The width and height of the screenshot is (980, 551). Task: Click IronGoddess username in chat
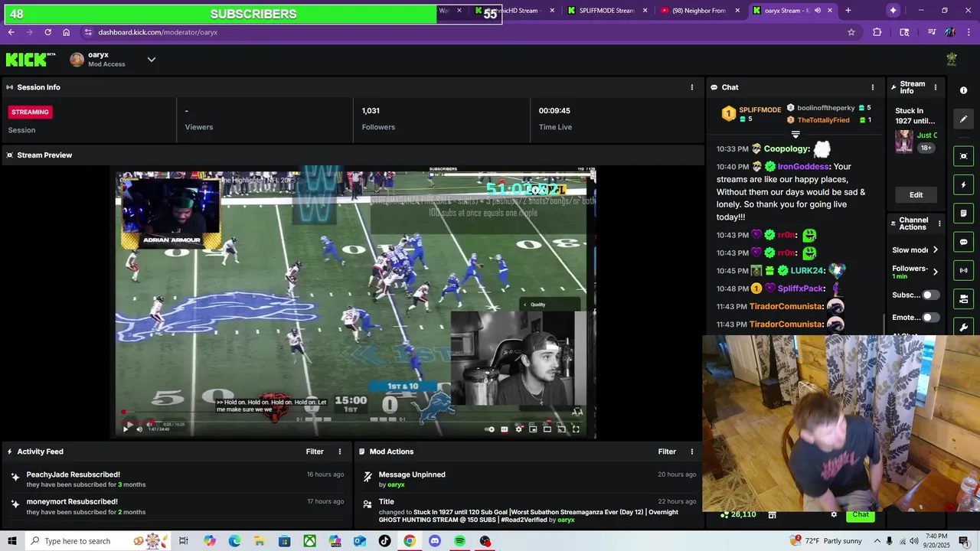coord(803,167)
